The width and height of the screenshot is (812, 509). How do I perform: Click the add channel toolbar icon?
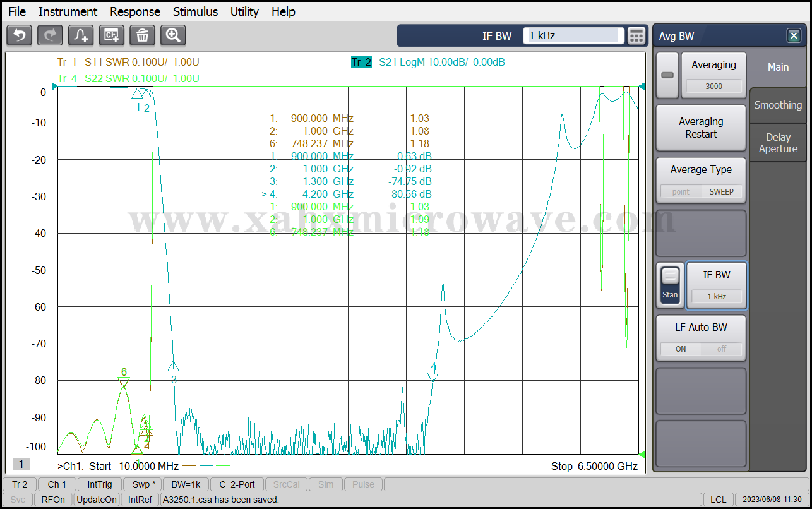point(112,35)
